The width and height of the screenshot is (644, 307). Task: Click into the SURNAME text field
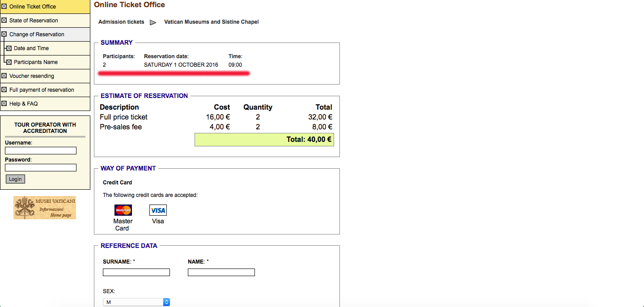136,273
